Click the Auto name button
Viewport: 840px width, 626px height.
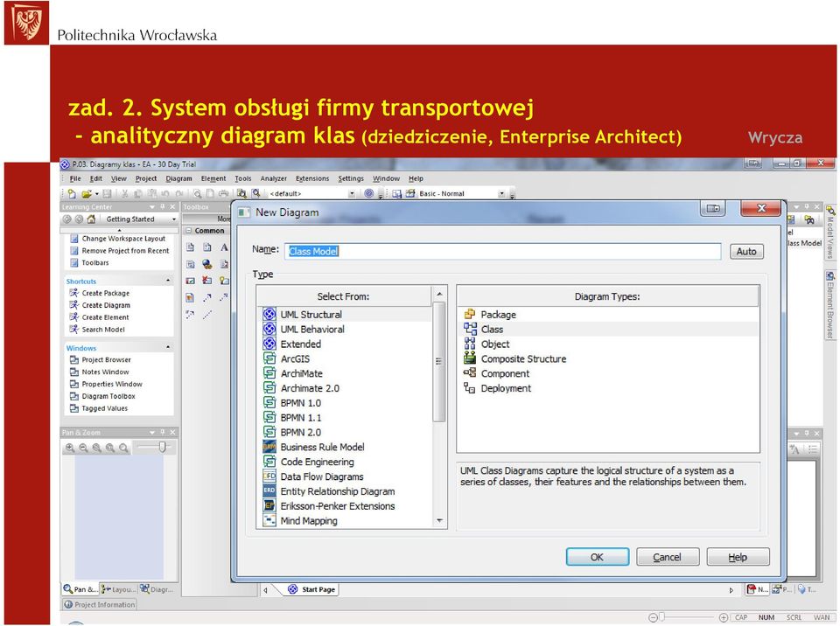746,251
